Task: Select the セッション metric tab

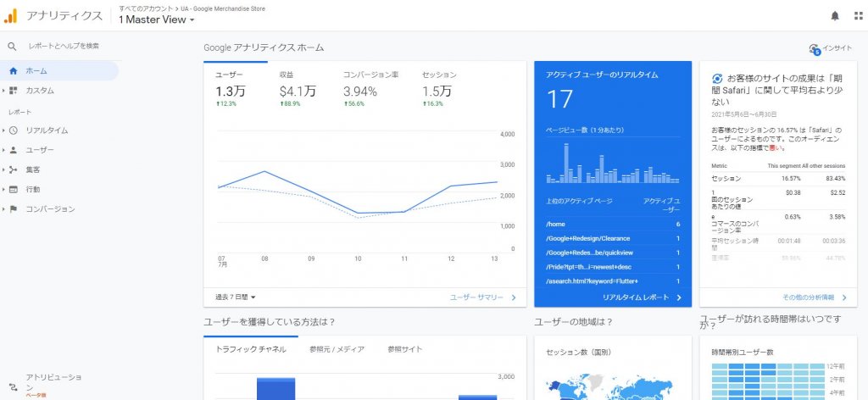Action: tap(441, 90)
